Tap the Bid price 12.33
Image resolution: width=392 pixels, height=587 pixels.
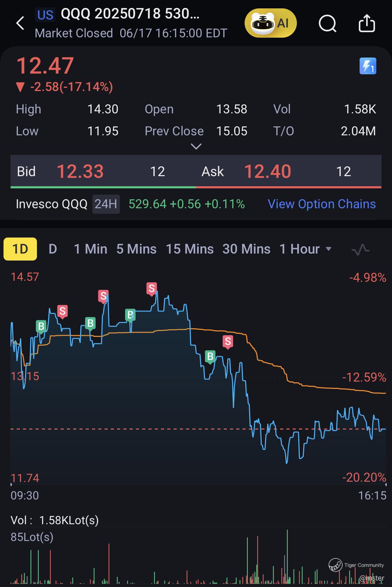click(x=80, y=172)
